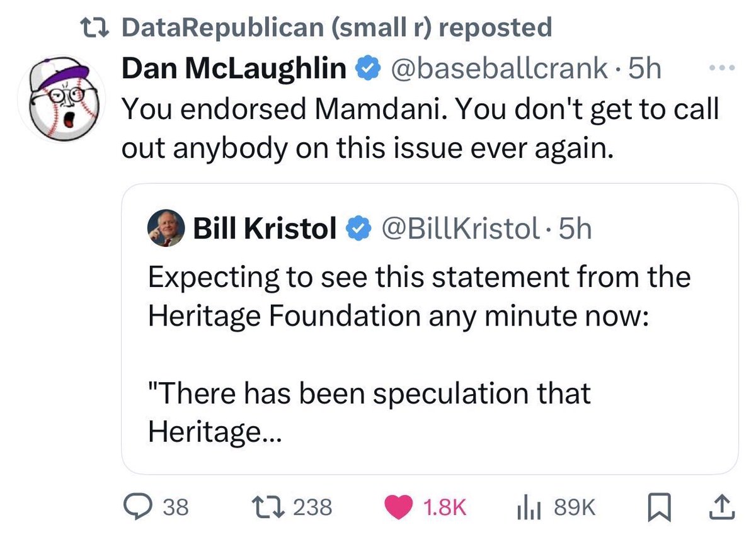Open the Dan McLaughlin display name
The width and height of the screenshot is (756, 537).
(x=234, y=68)
